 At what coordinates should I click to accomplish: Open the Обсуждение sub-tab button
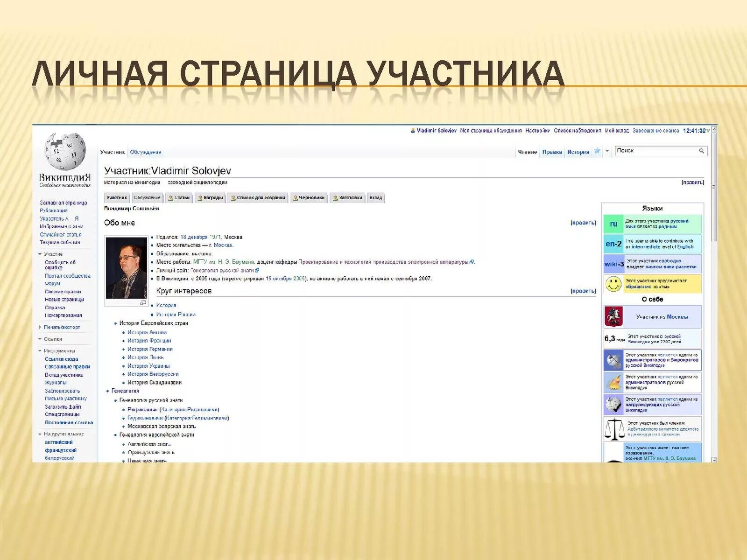click(148, 198)
